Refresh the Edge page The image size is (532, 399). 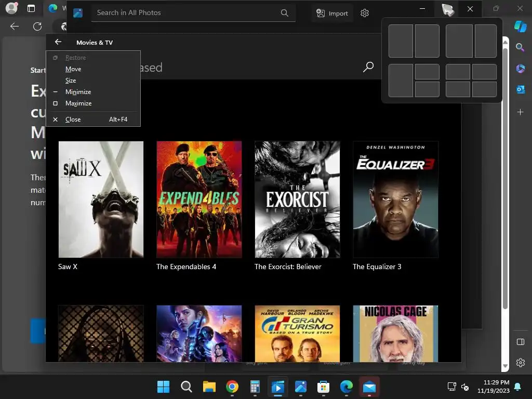(x=37, y=26)
